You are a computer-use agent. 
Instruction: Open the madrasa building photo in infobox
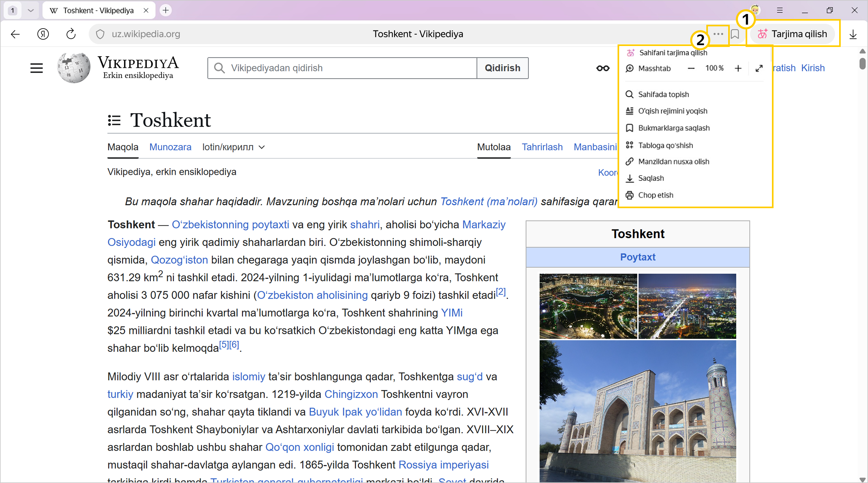tap(638, 411)
